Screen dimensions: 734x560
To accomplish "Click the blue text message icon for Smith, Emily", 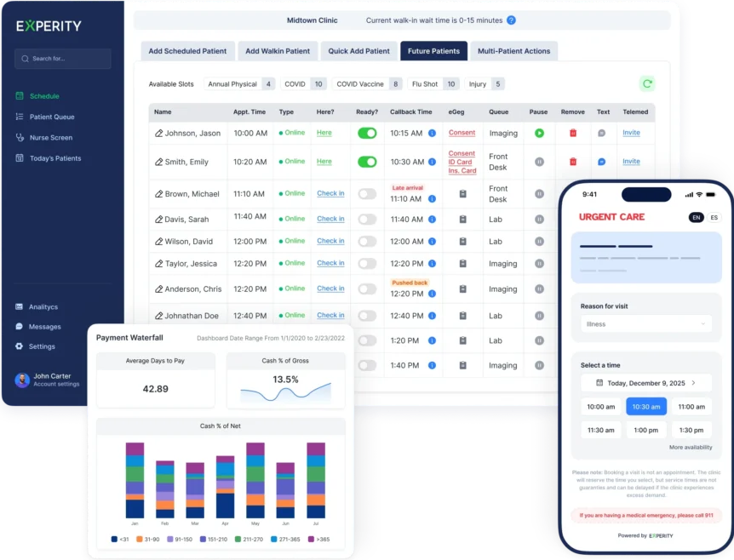I will (602, 162).
